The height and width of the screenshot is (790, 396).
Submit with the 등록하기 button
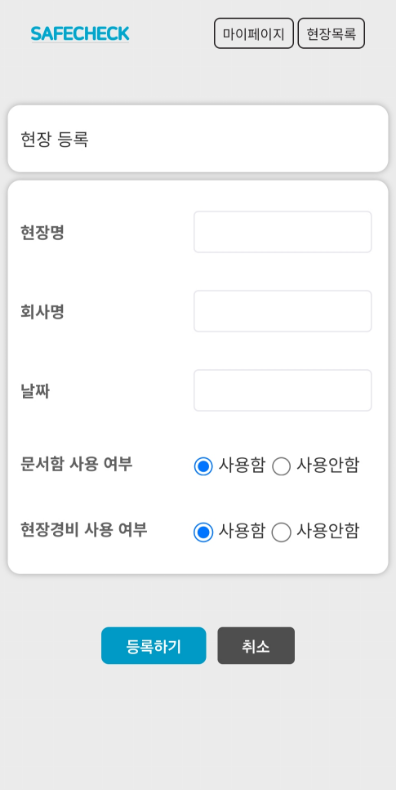pyautogui.click(x=154, y=646)
